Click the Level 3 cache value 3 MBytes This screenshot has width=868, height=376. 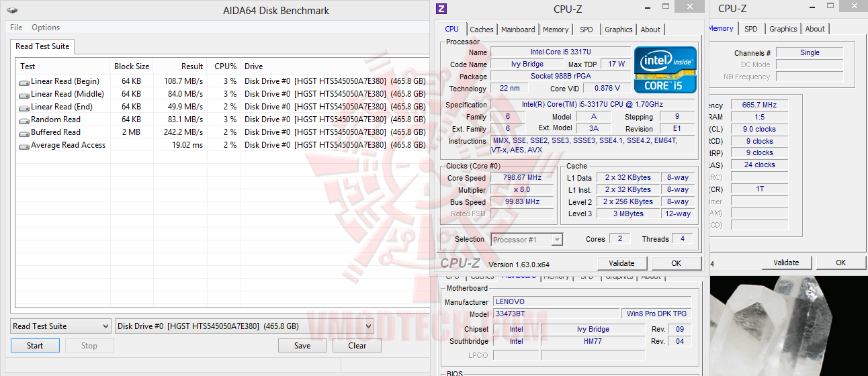(627, 214)
